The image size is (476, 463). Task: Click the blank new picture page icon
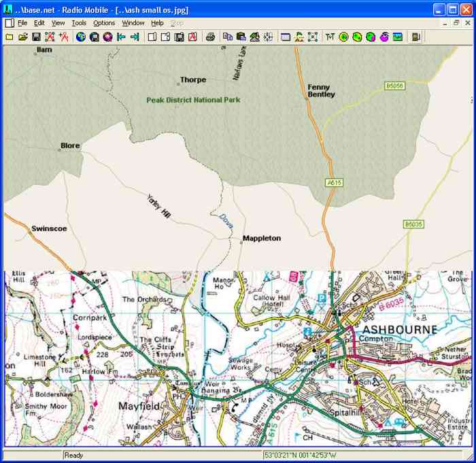[152, 37]
